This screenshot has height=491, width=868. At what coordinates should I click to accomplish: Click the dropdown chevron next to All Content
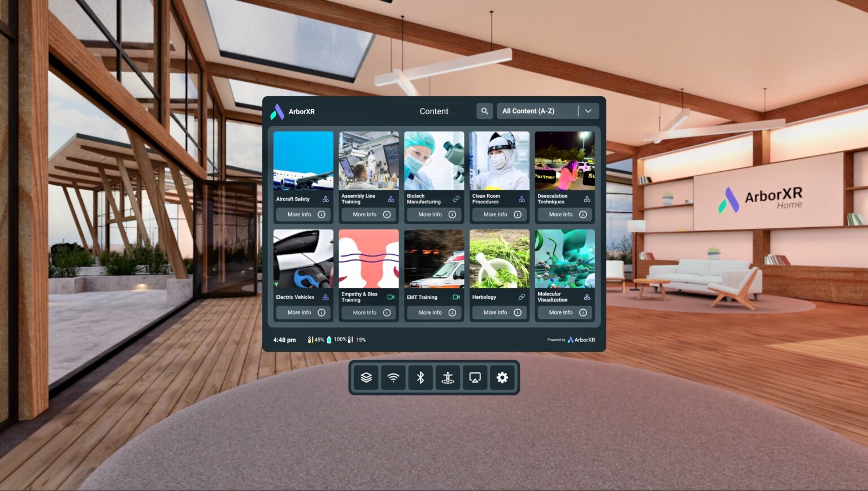tap(588, 111)
